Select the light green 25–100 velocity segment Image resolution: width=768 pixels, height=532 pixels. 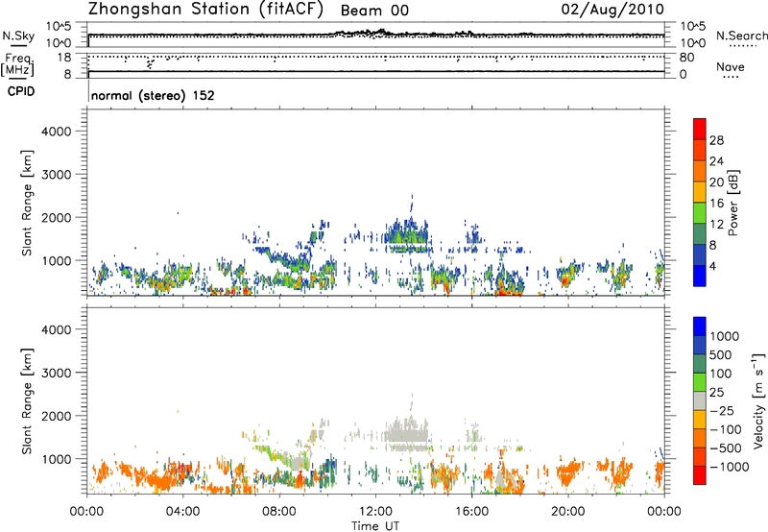click(700, 382)
